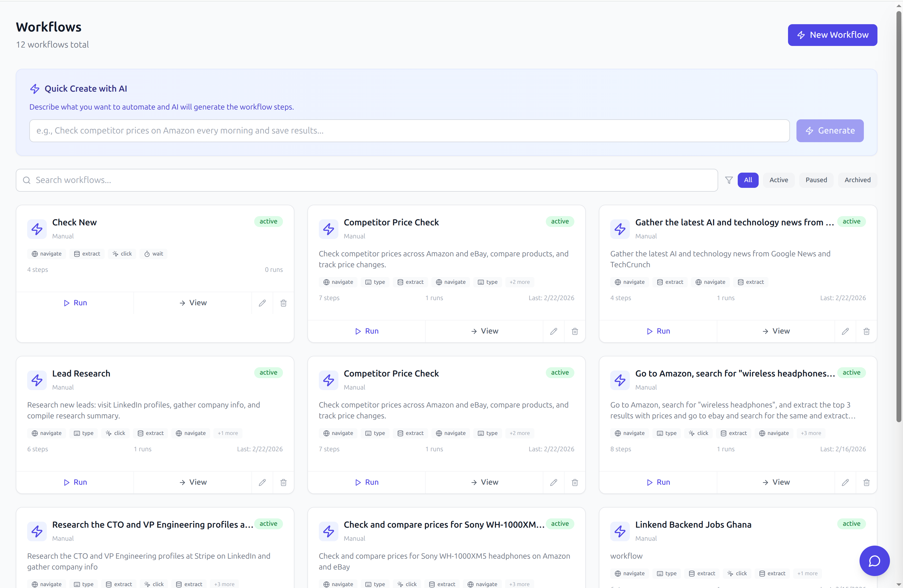Viewport: 903px width, 588px height.
Task: Edit the Gather latest AI news workflow
Action: (845, 331)
